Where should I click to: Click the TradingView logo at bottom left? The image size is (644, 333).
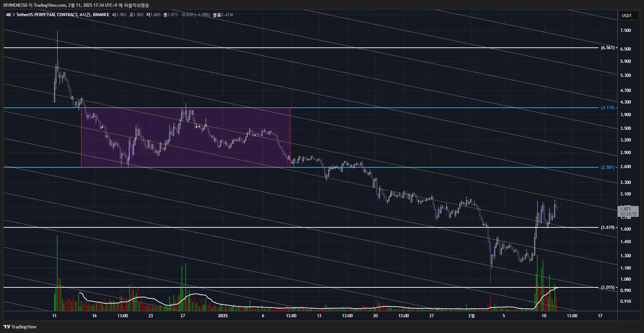tap(20, 327)
